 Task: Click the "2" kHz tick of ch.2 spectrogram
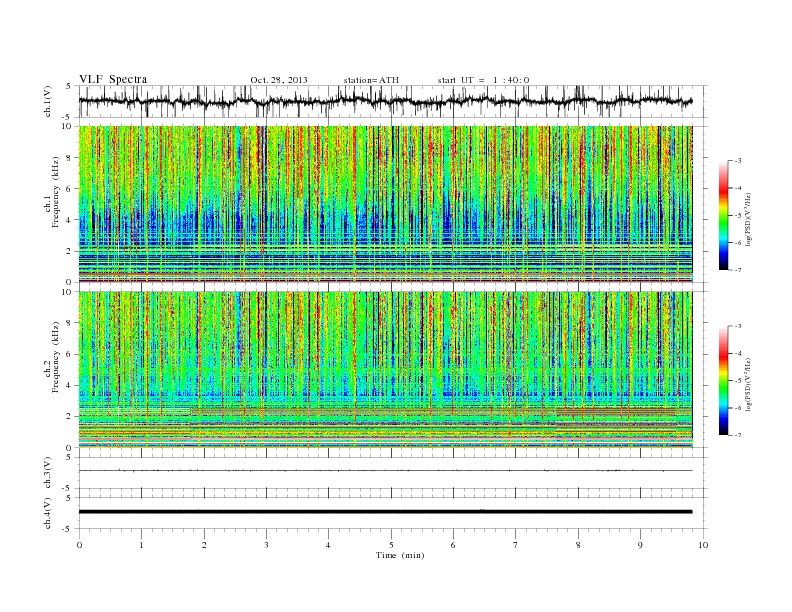[x=70, y=417]
